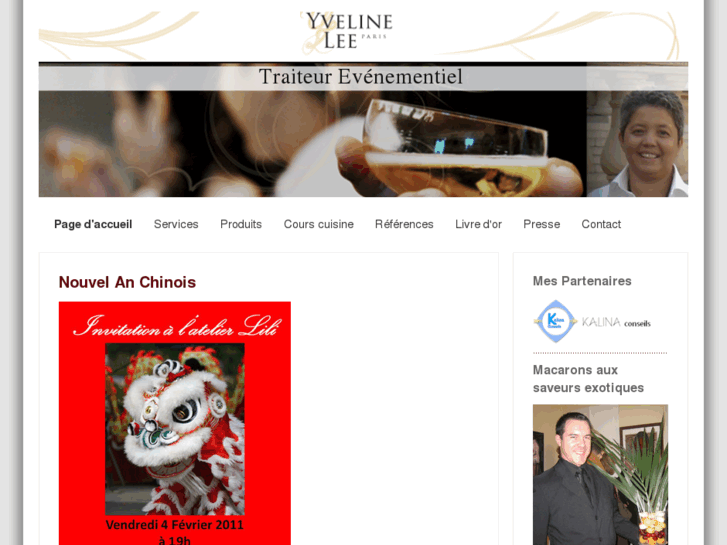Click the Yveline Lee Paris logo

tap(348, 31)
